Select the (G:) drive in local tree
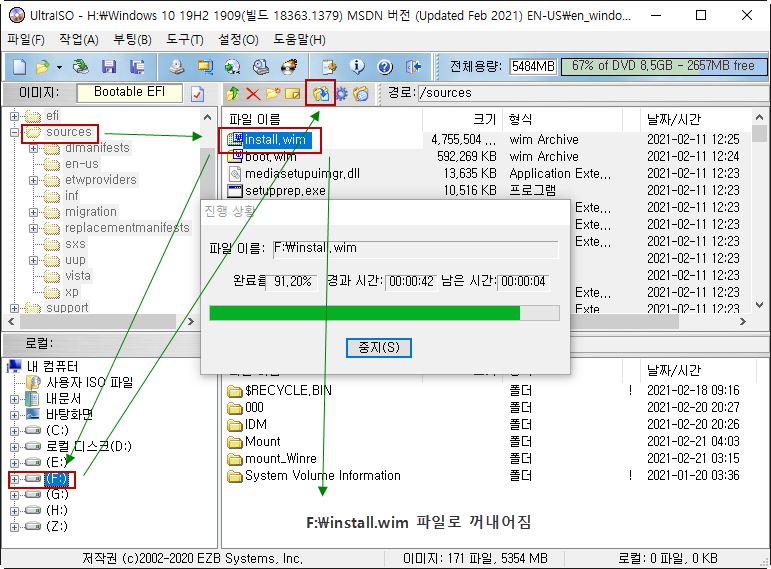Screen dimensions: 771x569 tap(57, 494)
